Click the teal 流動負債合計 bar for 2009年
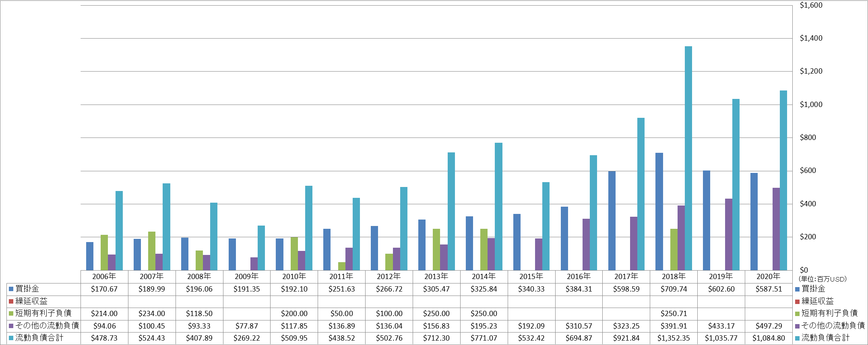 (261, 248)
